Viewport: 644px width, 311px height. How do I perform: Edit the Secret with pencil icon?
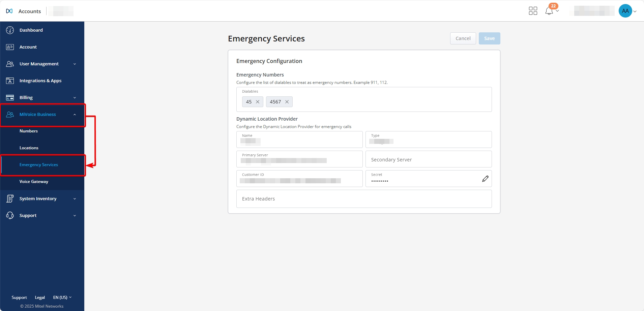tap(485, 179)
